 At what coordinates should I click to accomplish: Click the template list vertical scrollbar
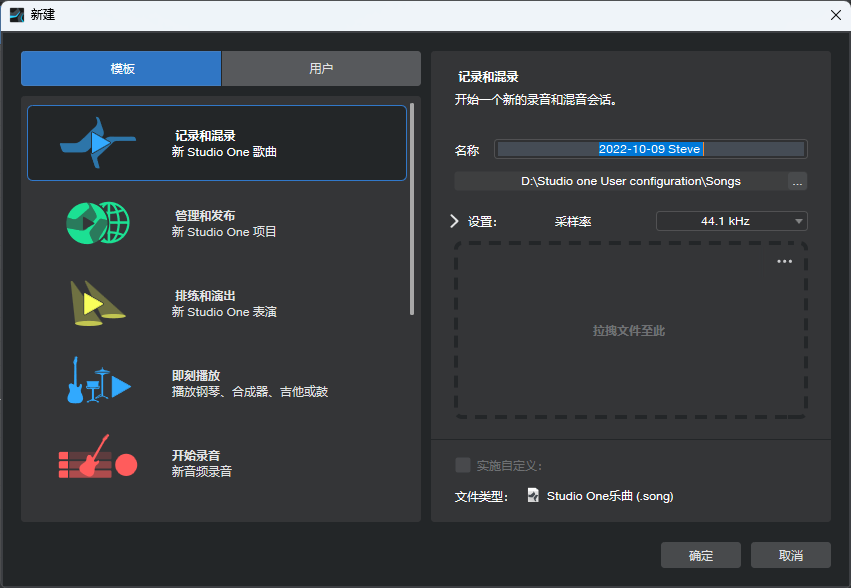[x=412, y=209]
